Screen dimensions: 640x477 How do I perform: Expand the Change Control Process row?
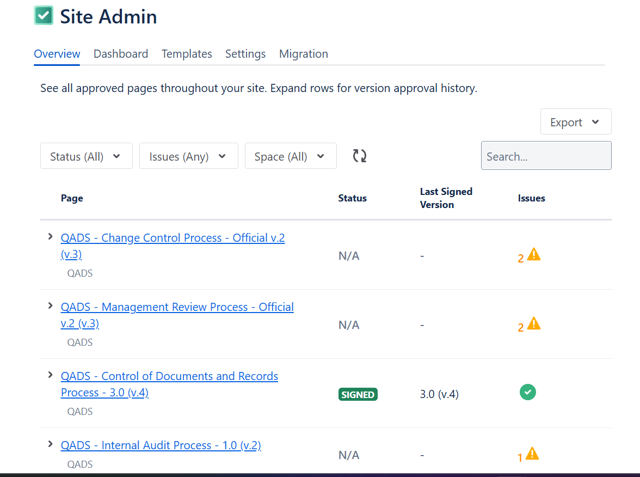(x=50, y=237)
